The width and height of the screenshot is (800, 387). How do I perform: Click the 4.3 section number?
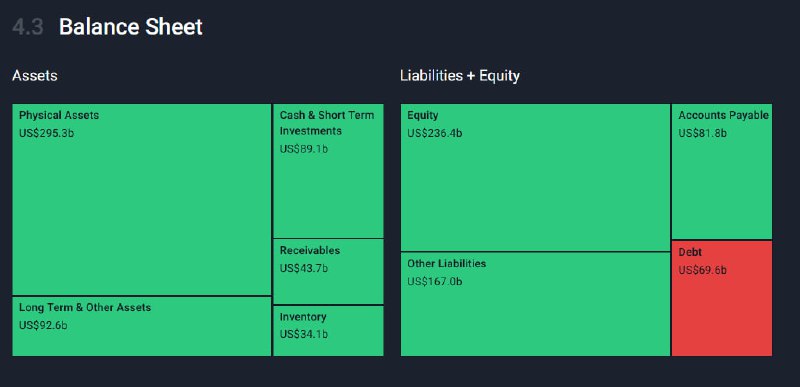click(x=28, y=27)
